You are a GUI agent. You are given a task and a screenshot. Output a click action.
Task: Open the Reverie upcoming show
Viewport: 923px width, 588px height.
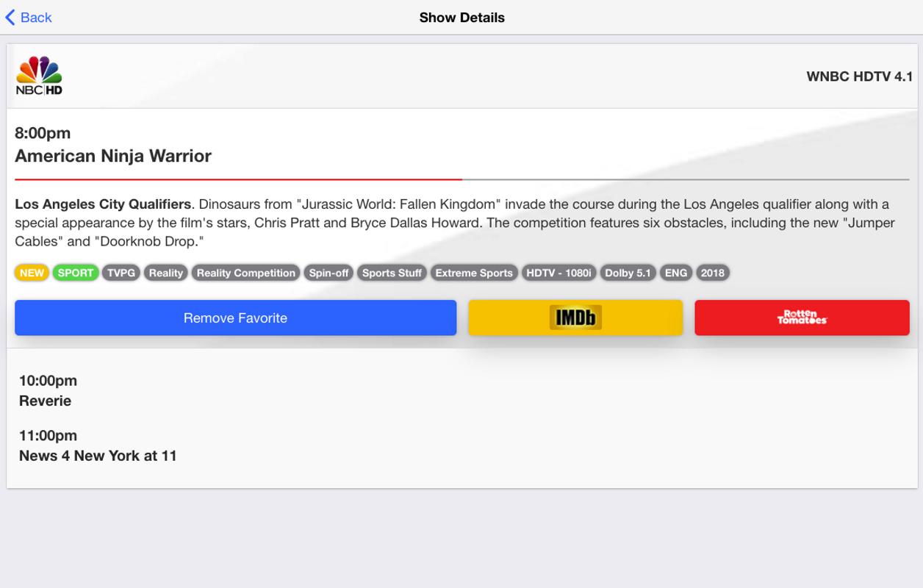[45, 401]
